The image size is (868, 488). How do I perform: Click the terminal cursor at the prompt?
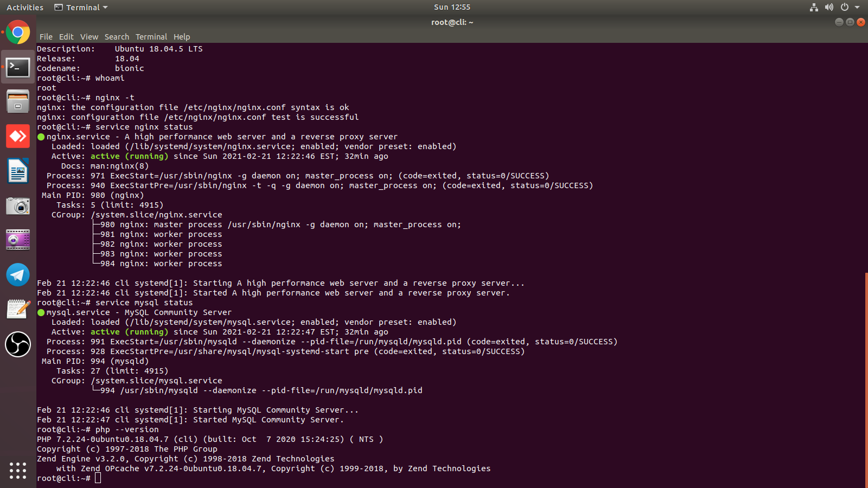(x=98, y=478)
